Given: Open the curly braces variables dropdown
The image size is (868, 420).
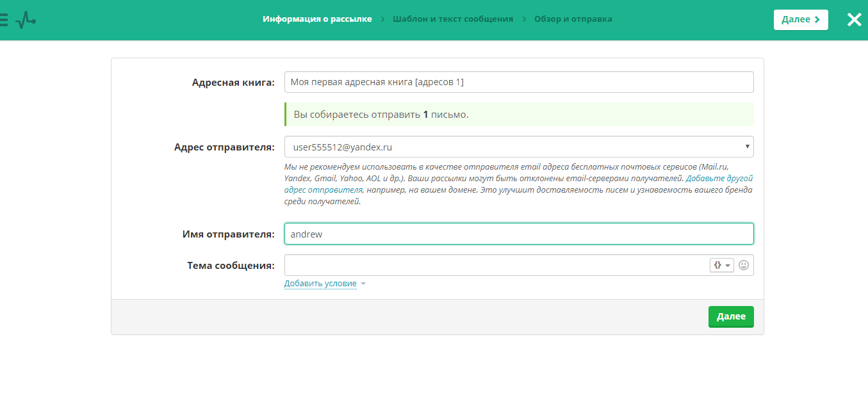Looking at the screenshot, I should click(x=721, y=265).
